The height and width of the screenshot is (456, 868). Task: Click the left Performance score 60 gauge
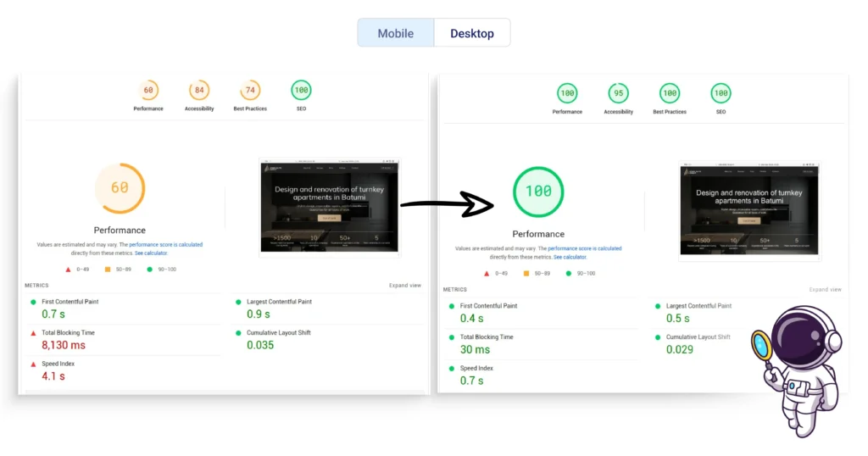coord(148,91)
